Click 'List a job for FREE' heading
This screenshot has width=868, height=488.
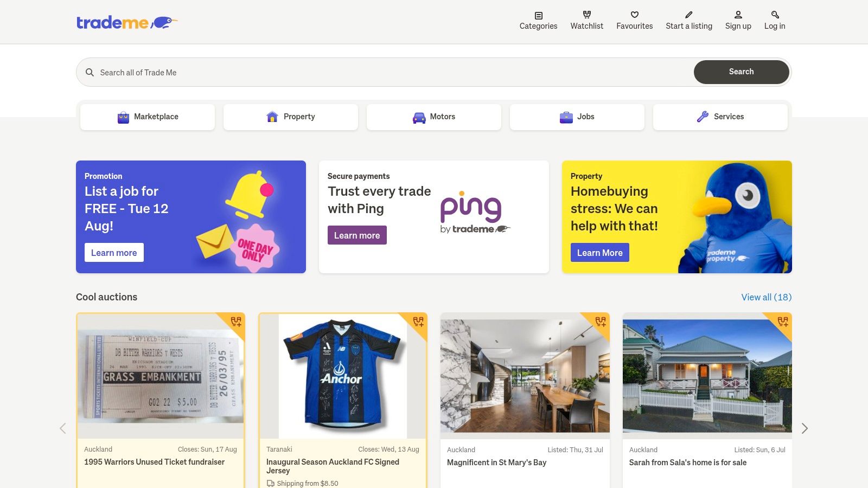[x=126, y=209]
